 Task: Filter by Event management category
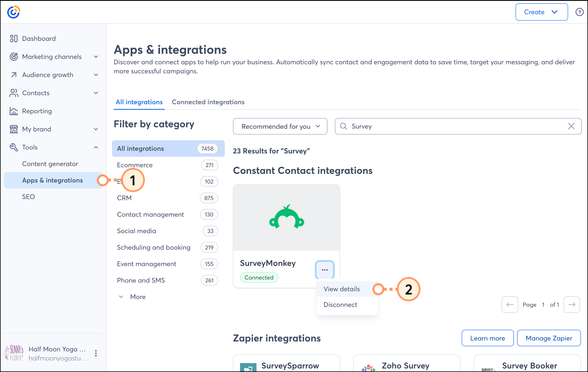coord(168,264)
